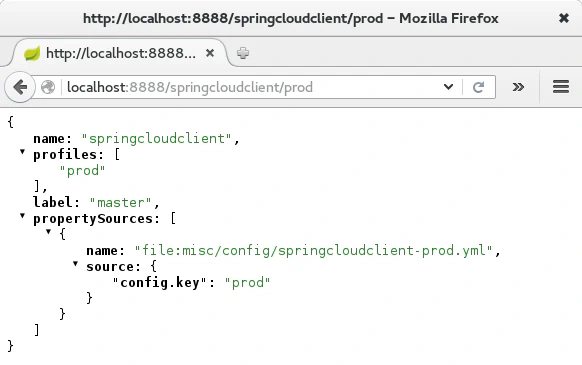Image resolution: width=582 pixels, height=365 pixels.
Task: Open a new tab with the plus icon
Action: pos(243,53)
